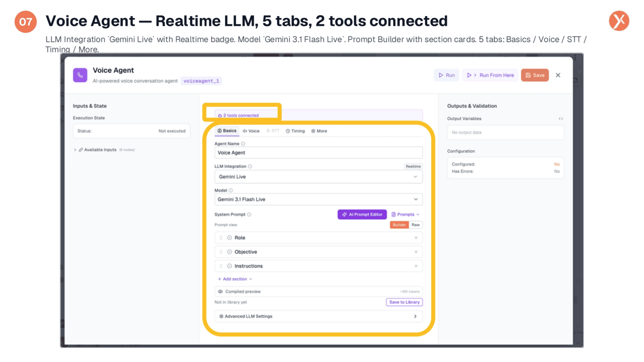This screenshot has width=644, height=362.
Task: Click the Realtime badge
Action: 413,166
